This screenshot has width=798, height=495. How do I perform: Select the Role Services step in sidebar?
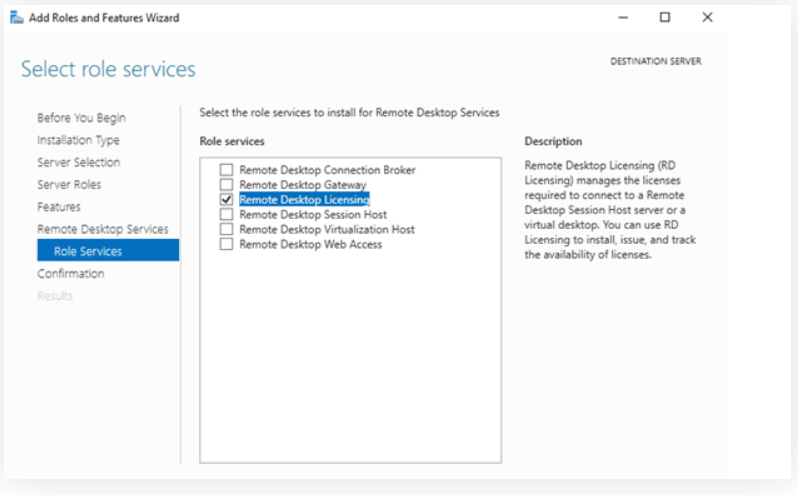[x=108, y=250]
